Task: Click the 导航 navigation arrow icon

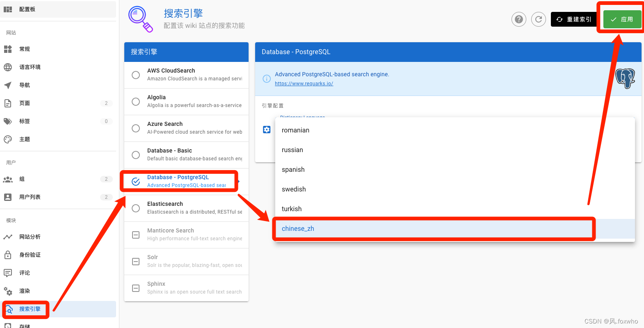Action: 8,85
